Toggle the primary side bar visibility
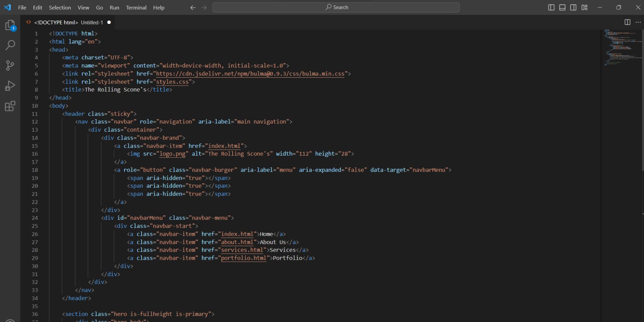644x322 pixels. pyautogui.click(x=551, y=7)
